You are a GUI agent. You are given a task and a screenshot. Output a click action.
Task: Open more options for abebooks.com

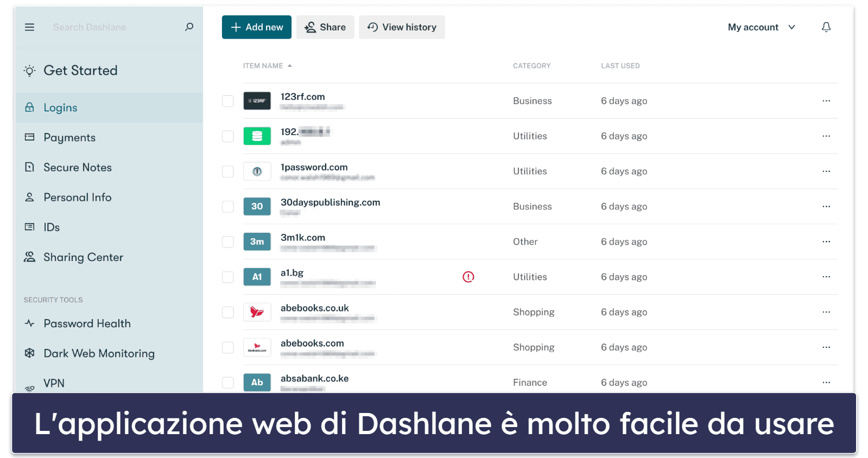[826, 347]
